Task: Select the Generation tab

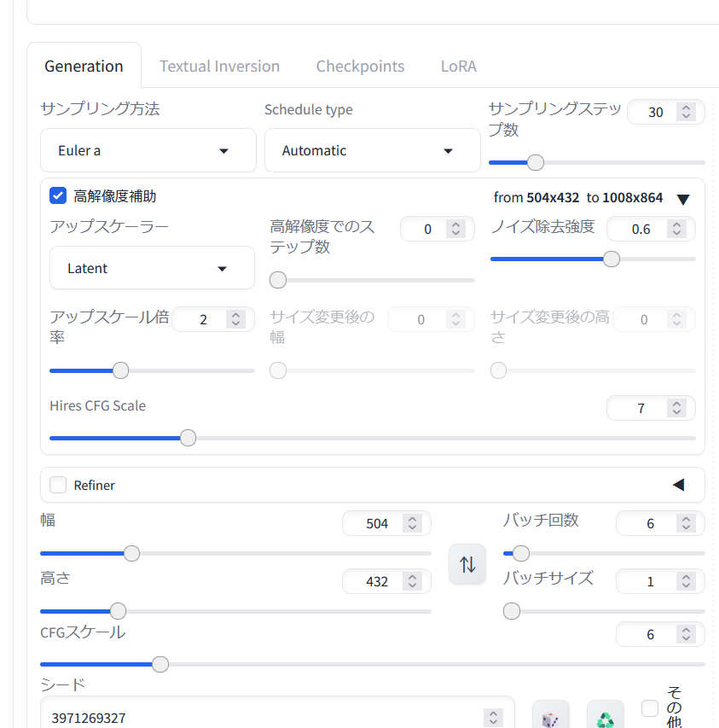Action: coord(84,67)
